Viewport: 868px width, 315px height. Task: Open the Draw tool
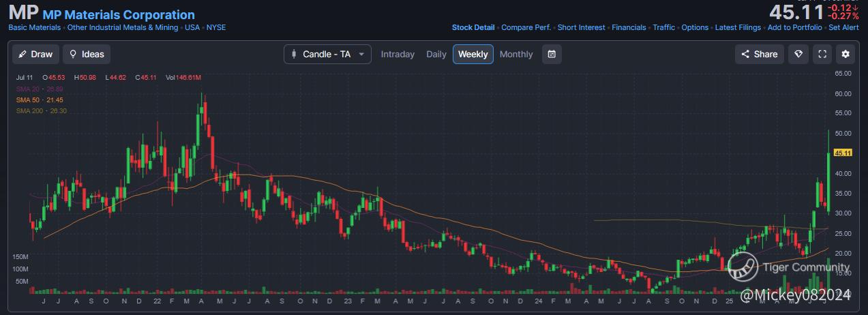click(35, 54)
